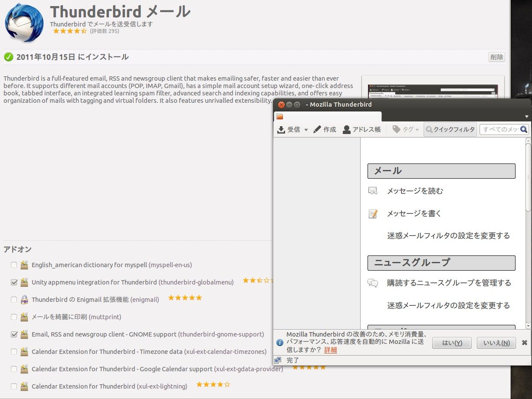Click the はい(Y) button
Image resolution: width=532 pixels, height=399 pixels.
pos(452,343)
